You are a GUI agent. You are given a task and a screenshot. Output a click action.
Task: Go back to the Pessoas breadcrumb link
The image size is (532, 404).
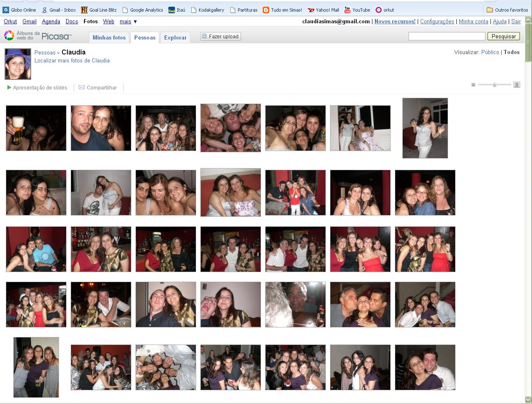pyautogui.click(x=45, y=53)
